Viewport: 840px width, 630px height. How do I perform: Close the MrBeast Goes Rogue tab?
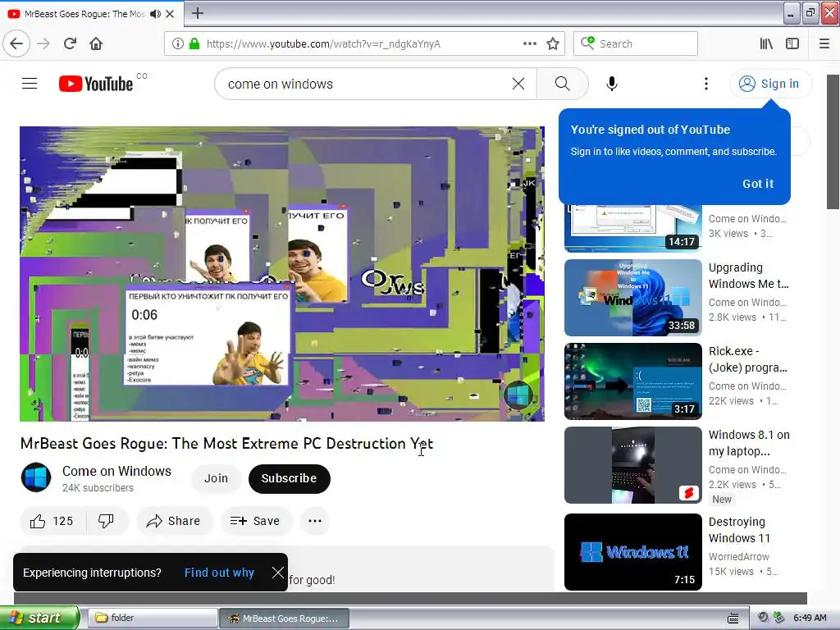170,14
